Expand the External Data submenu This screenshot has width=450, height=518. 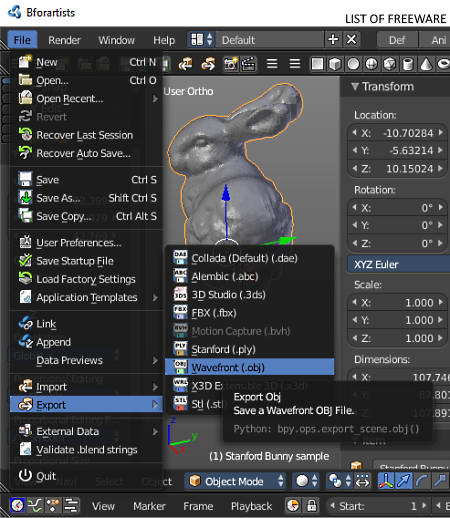point(87,431)
